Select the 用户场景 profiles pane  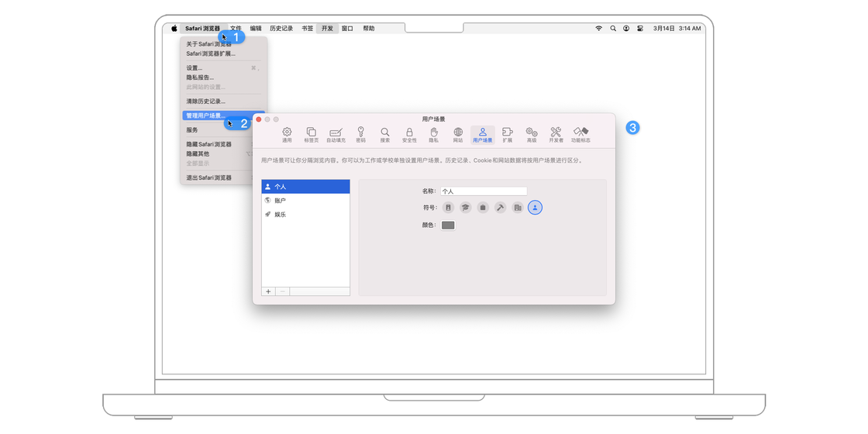click(x=482, y=135)
